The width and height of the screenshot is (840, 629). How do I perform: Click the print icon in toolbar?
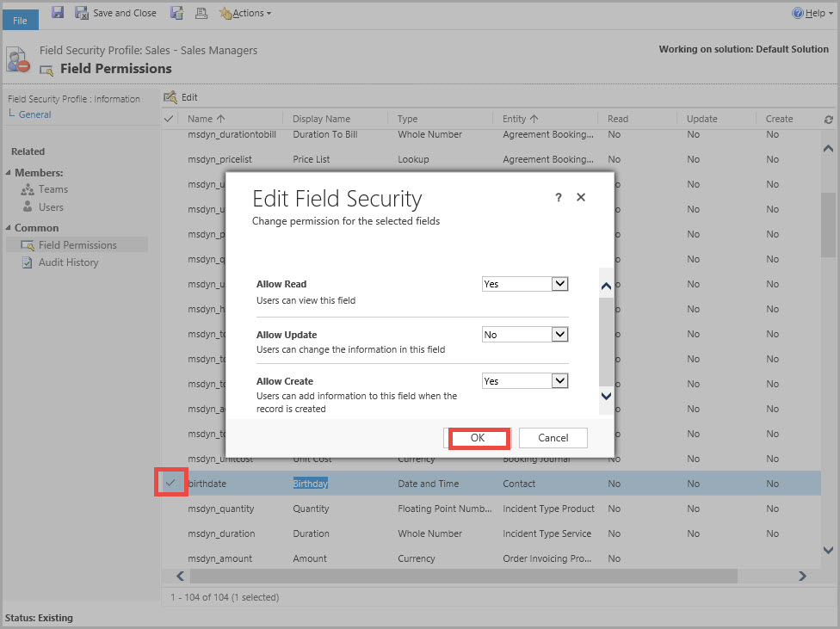(x=201, y=13)
